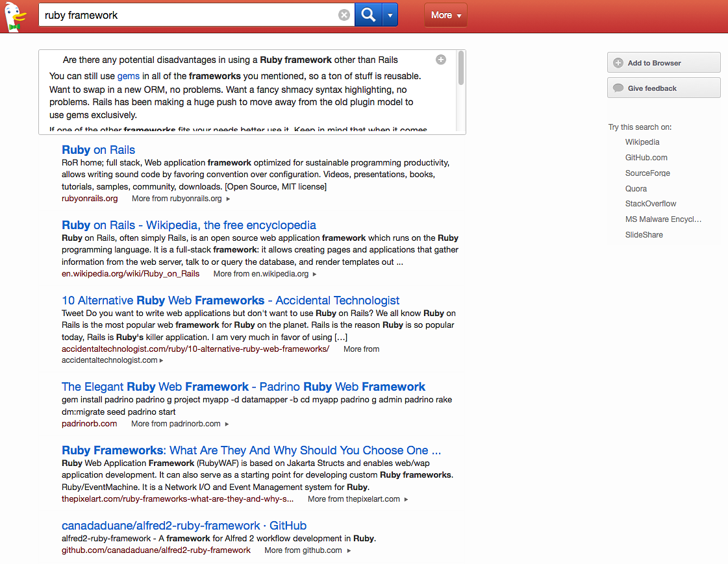The height and width of the screenshot is (564, 728).
Task: Try this search on StackOverflow
Action: (651, 204)
